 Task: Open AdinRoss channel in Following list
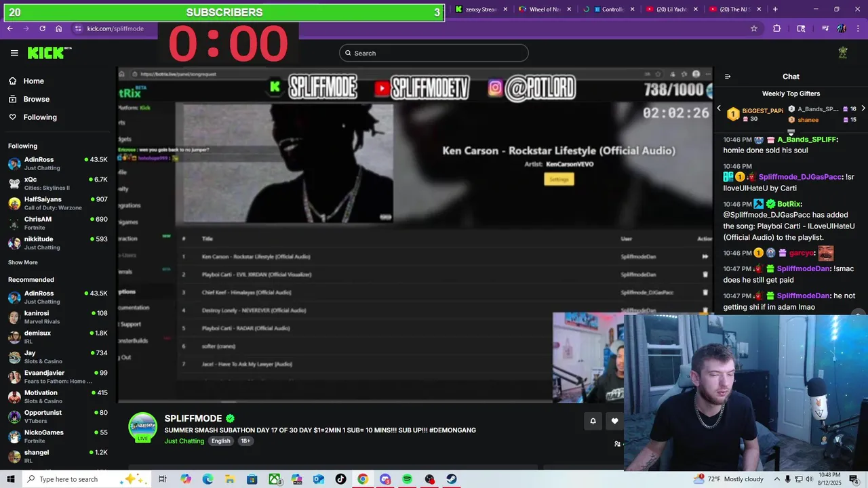58,163
